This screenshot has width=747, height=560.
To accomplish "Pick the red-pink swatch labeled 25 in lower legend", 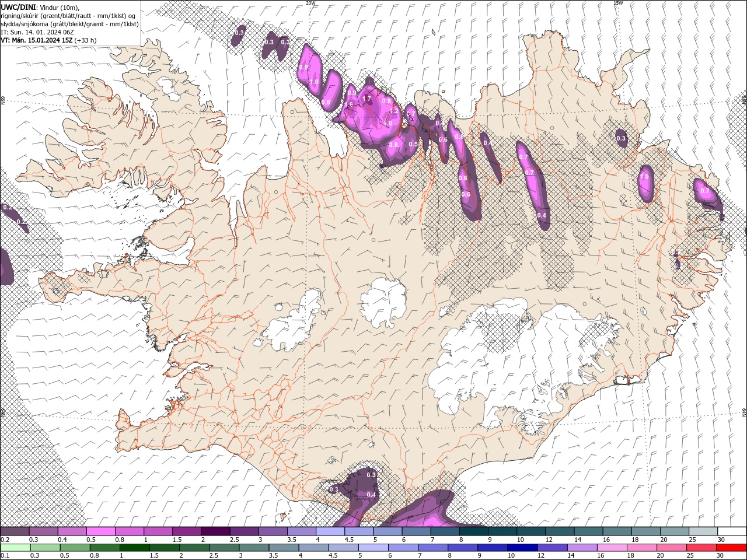I will (701, 548).
